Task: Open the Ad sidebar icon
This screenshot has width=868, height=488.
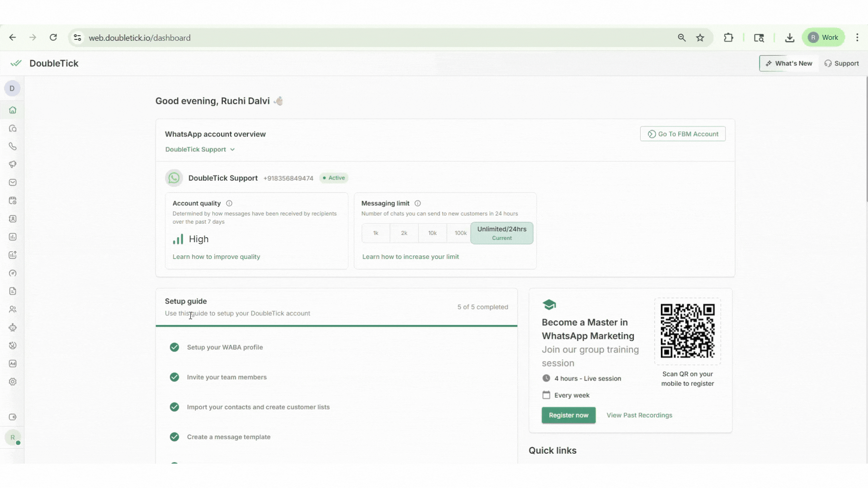Action: pyautogui.click(x=13, y=364)
